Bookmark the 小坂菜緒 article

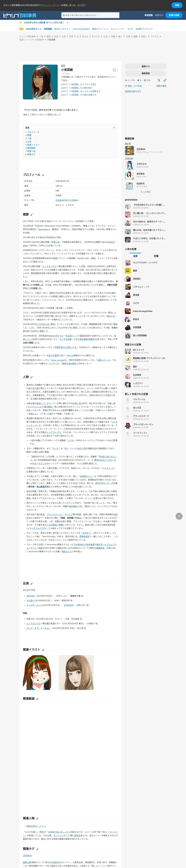point(114,70)
